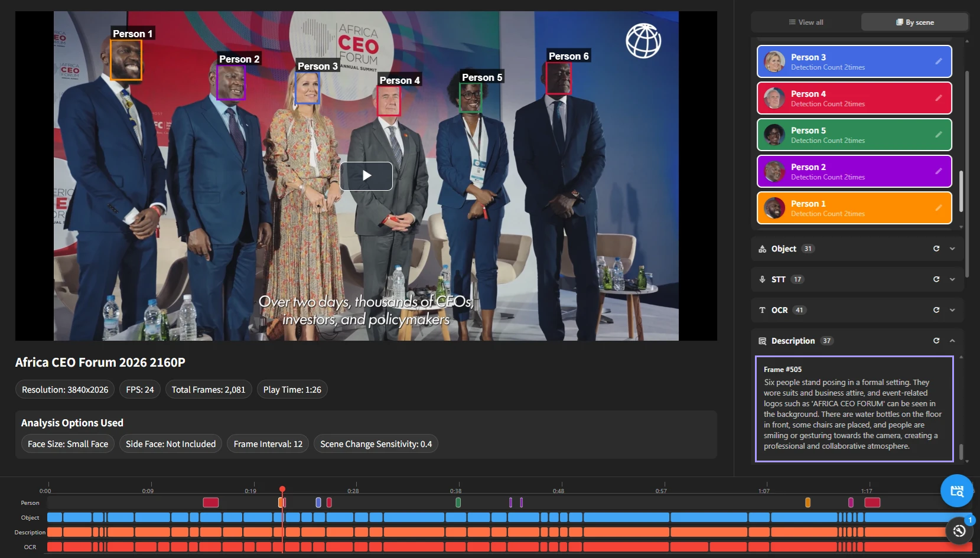The image size is (980, 558).
Task: Click the blue floating search button
Action: click(957, 491)
